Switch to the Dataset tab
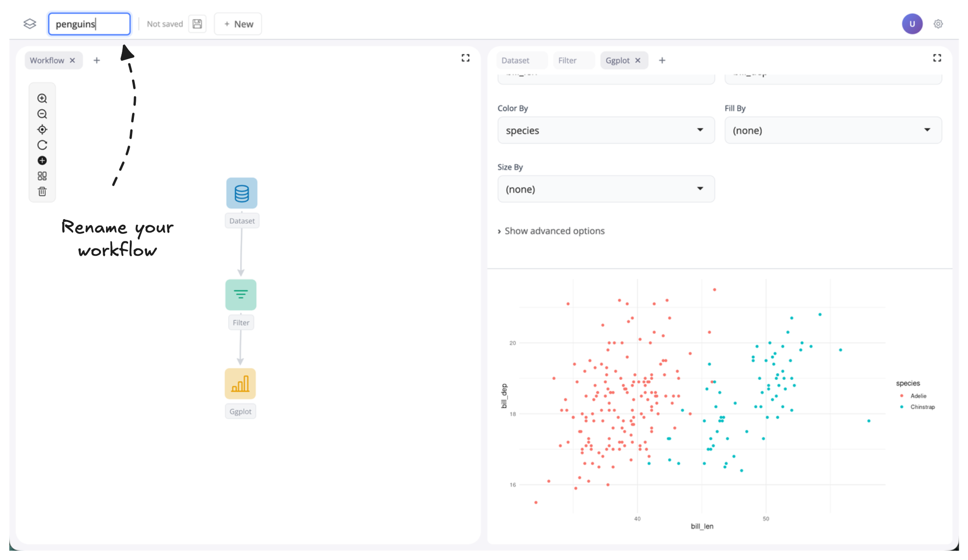 pos(515,60)
